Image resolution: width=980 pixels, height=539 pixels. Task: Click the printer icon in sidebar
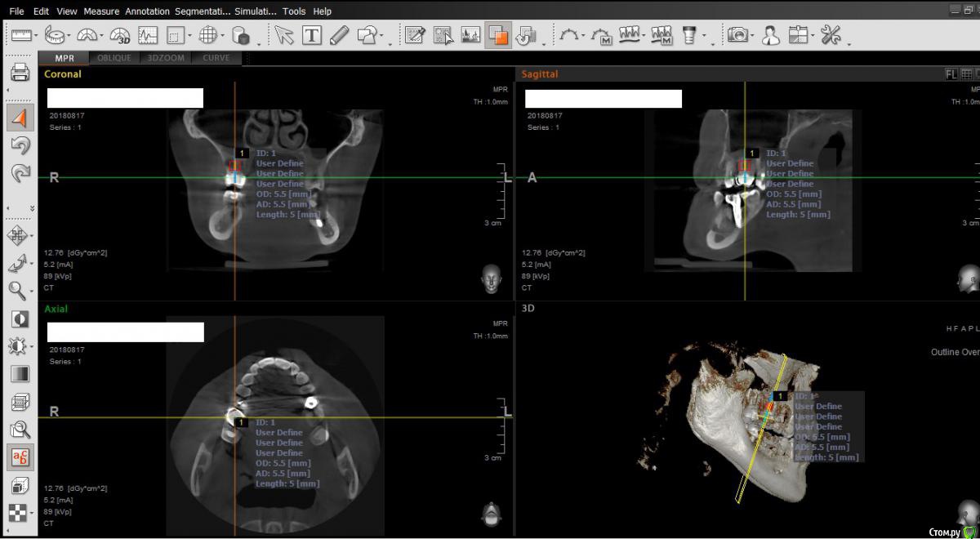[20, 73]
